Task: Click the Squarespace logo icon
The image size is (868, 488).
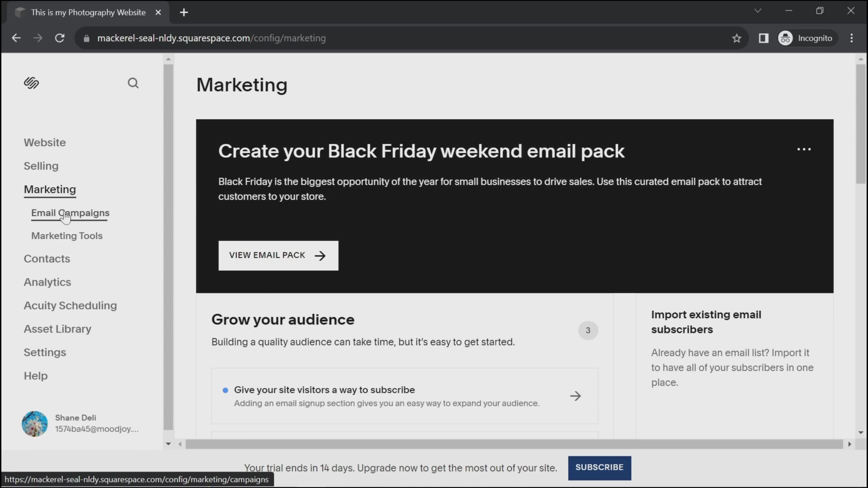Action: [x=31, y=83]
